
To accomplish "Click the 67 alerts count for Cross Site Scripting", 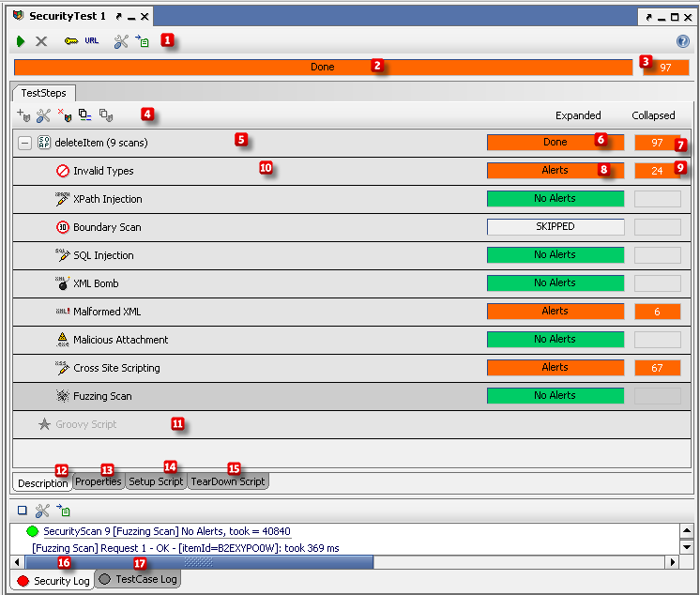I will click(x=657, y=368).
